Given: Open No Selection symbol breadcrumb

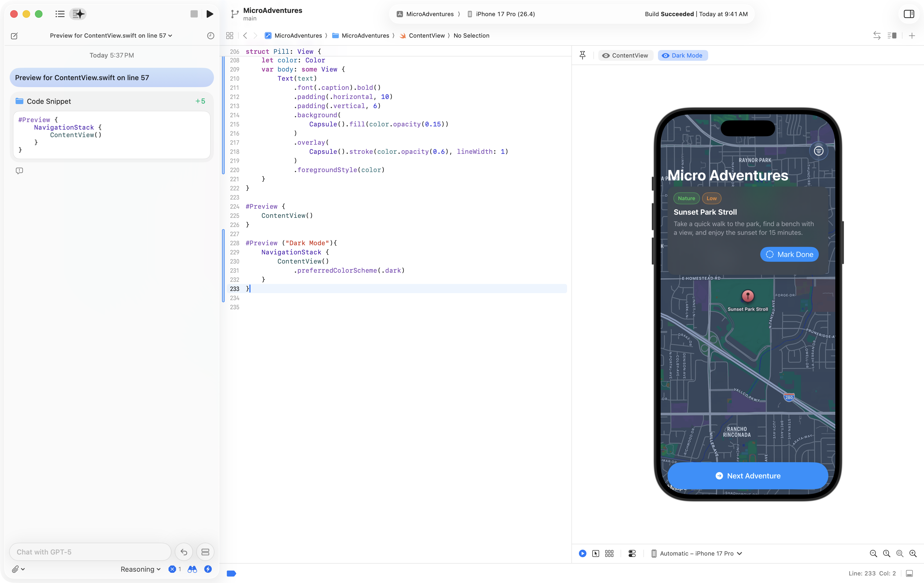Looking at the screenshot, I should click(x=471, y=36).
